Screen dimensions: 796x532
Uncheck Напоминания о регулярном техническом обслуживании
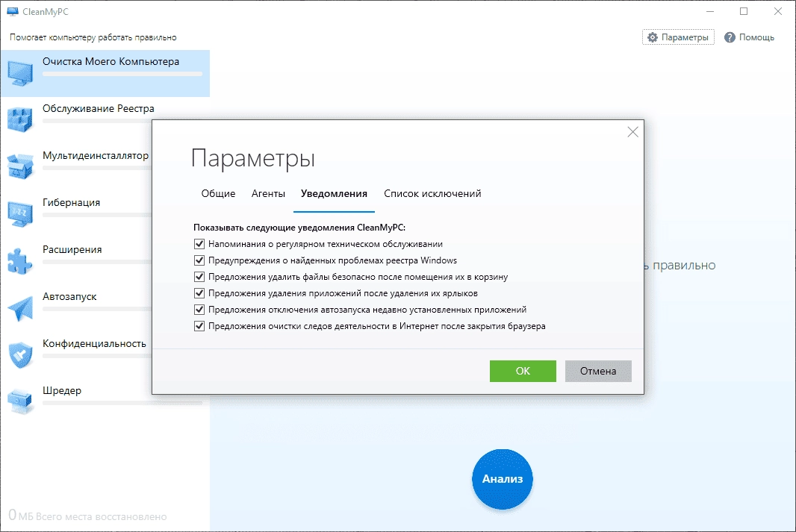[x=199, y=244]
